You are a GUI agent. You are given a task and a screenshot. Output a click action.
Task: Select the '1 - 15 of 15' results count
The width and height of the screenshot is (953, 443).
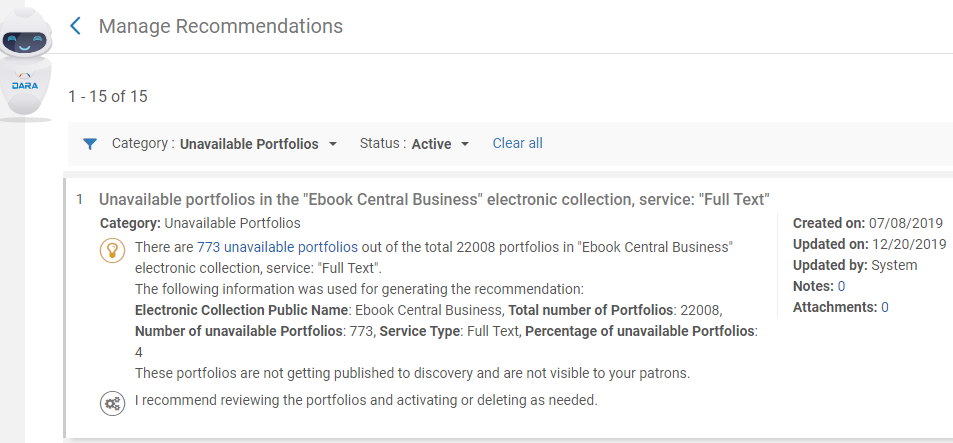108,96
